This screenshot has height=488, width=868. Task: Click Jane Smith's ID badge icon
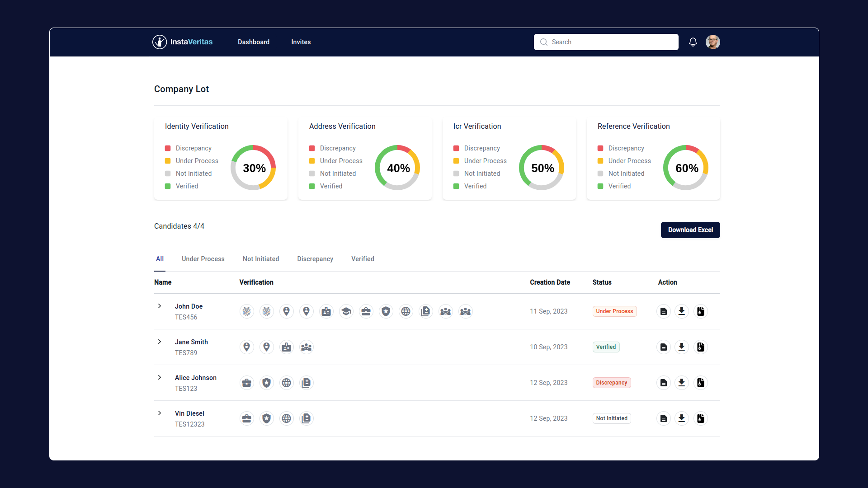pyautogui.click(x=287, y=347)
